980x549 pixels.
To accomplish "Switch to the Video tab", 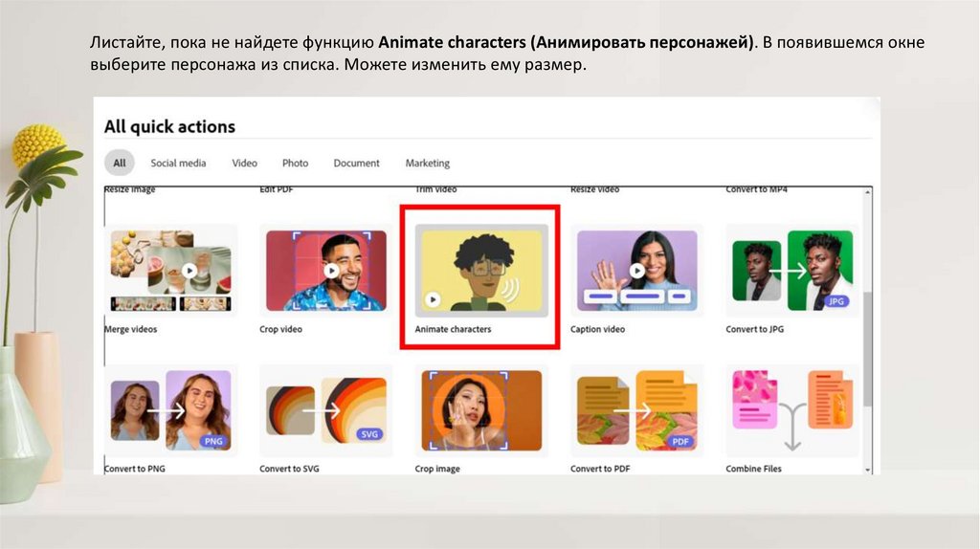I will 244,163.
